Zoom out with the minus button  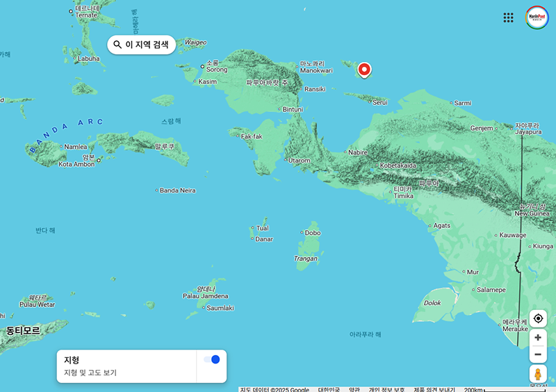tap(537, 354)
